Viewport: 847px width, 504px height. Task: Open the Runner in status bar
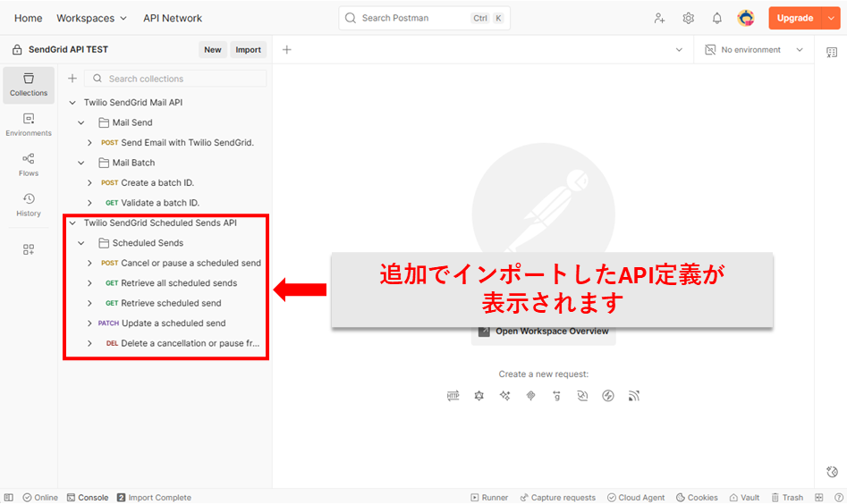click(x=488, y=498)
